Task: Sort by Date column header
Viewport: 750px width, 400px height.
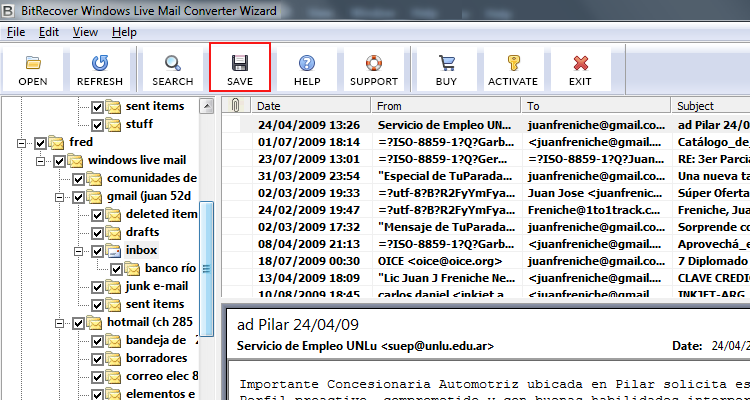Action: [311, 105]
